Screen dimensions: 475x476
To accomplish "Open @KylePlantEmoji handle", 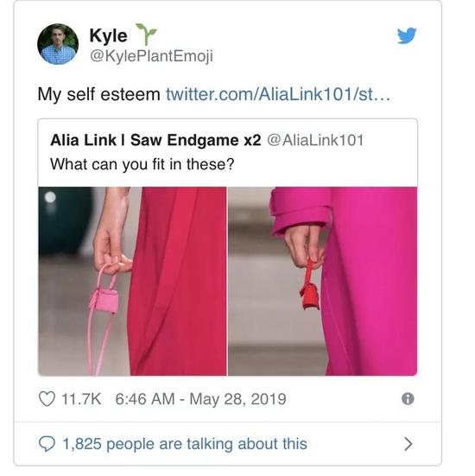I will (x=151, y=56).
